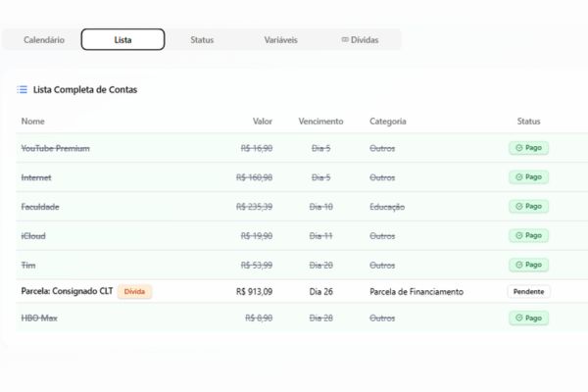Click the Pago badge for Faculdade

pos(528,207)
